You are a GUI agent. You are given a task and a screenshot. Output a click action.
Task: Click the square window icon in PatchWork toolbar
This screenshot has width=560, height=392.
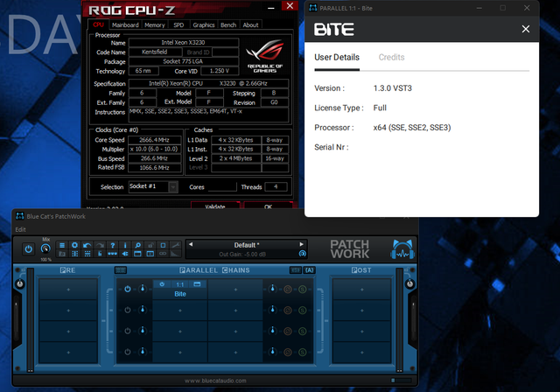(x=163, y=245)
